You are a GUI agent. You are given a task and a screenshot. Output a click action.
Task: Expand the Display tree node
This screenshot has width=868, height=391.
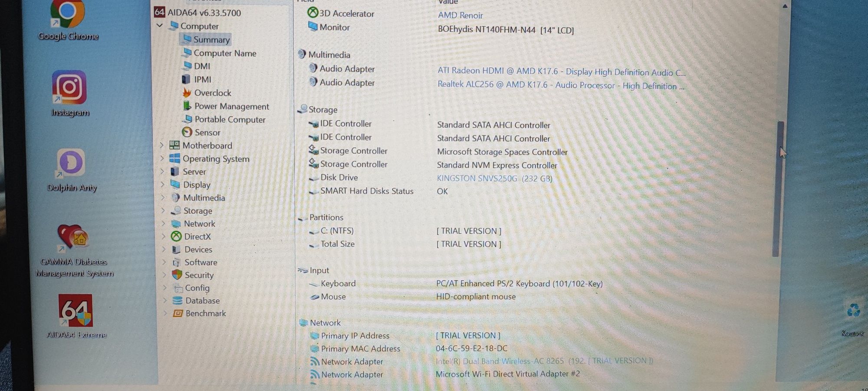[162, 185]
